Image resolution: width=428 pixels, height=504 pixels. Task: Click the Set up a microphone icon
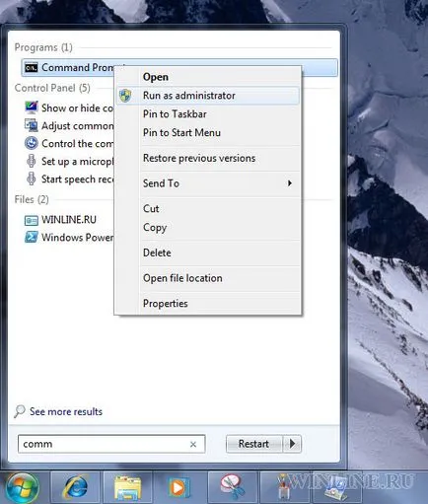pos(32,161)
